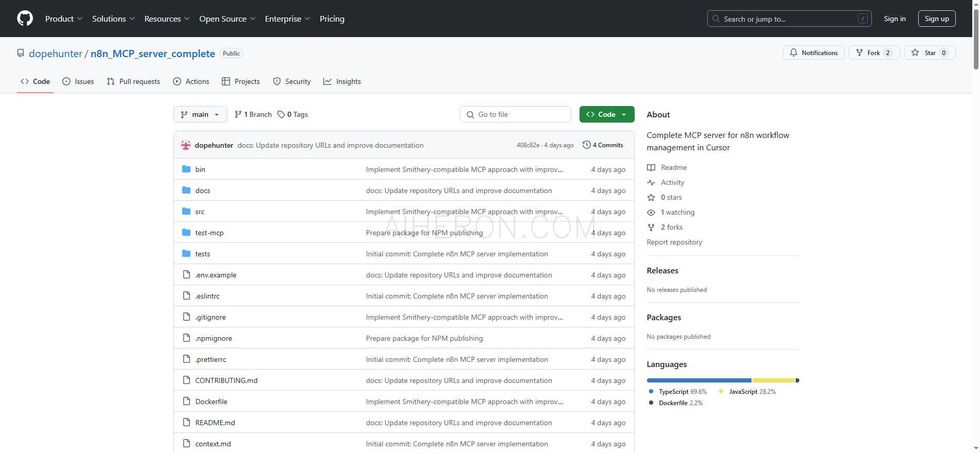Expand the Product menu
The image size is (980, 453).
64,19
